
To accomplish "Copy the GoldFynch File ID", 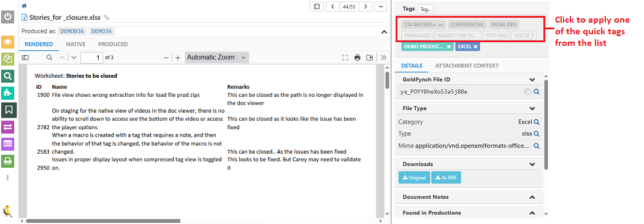I will click(527, 92).
